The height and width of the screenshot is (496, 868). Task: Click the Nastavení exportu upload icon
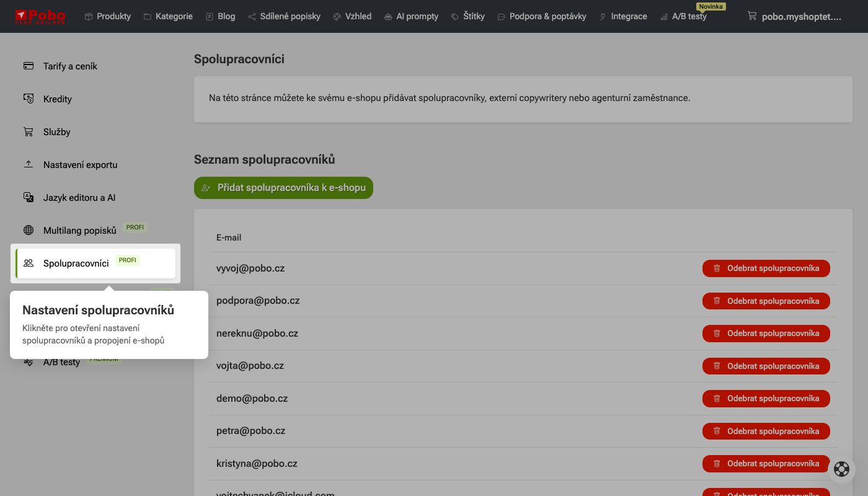tap(29, 164)
